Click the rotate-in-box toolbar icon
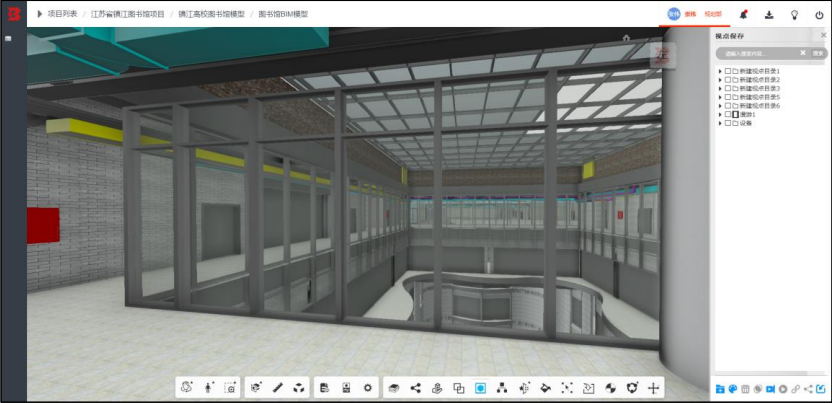Screen dimensions: 832x403 tap(589, 388)
